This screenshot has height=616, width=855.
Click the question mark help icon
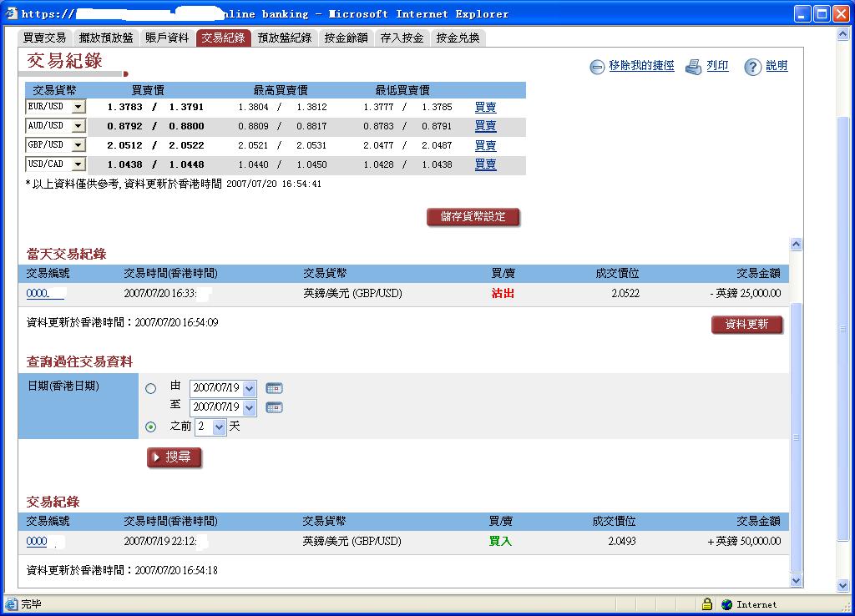point(752,67)
